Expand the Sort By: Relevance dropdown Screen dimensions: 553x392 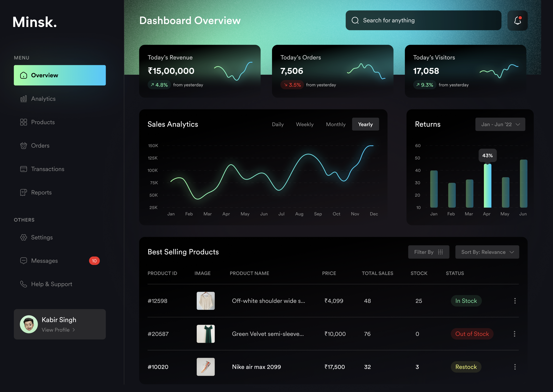pyautogui.click(x=487, y=252)
